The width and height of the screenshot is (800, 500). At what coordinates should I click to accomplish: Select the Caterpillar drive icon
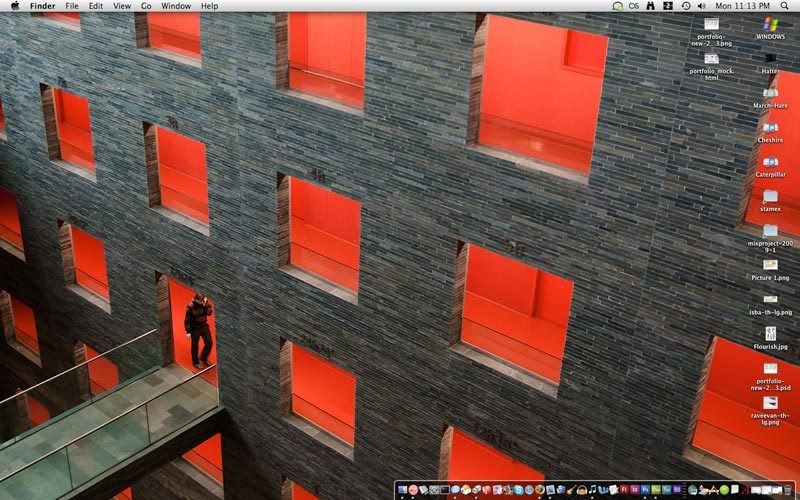pyautogui.click(x=770, y=162)
